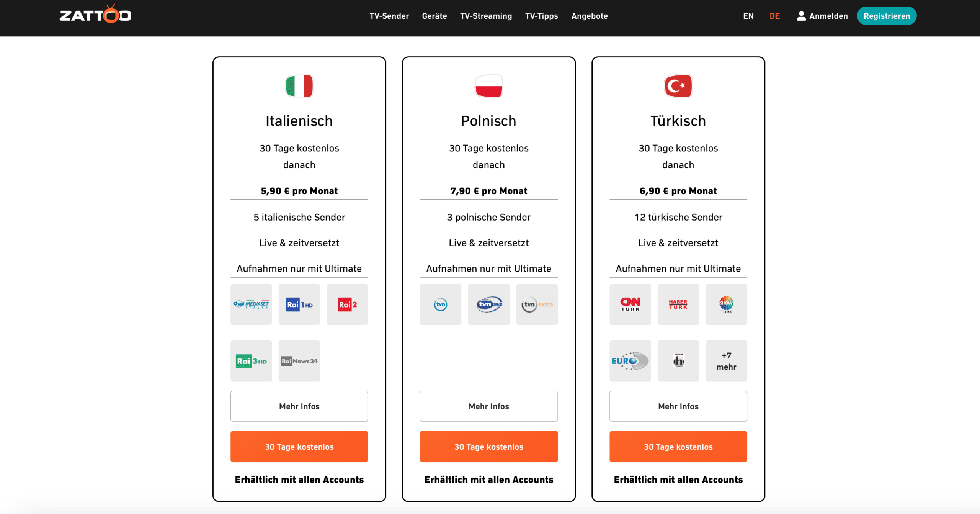Click the 6,90 € pro Monat price

678,191
